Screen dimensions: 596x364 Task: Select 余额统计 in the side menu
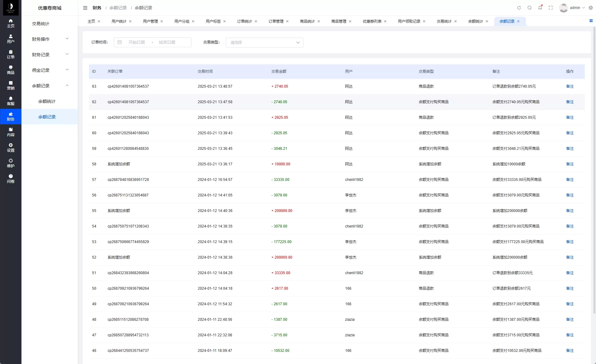click(47, 101)
